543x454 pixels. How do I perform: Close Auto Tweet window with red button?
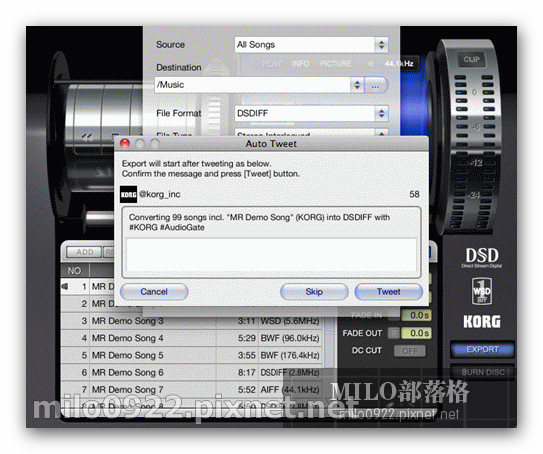125,143
